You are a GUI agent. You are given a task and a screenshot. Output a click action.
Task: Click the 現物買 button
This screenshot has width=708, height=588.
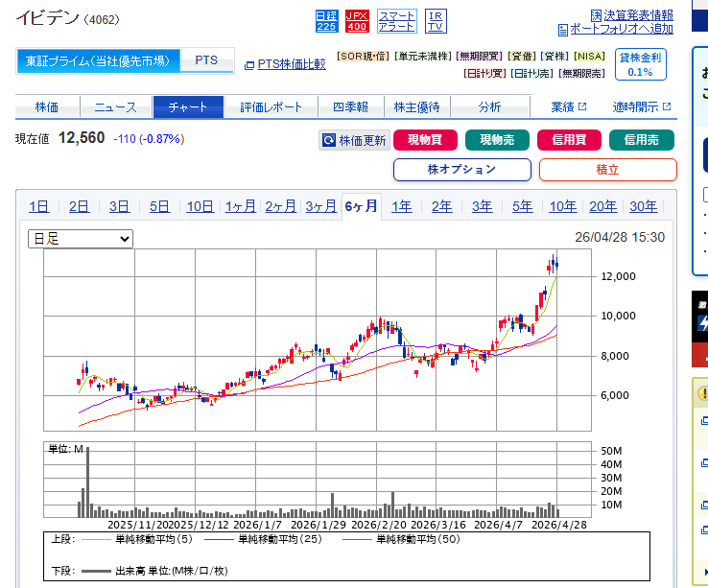click(x=425, y=140)
